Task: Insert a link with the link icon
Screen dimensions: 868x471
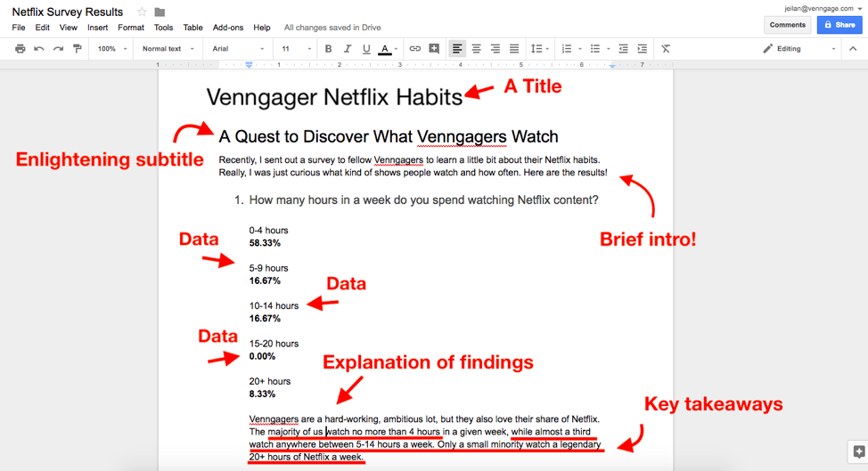Action: [414, 49]
